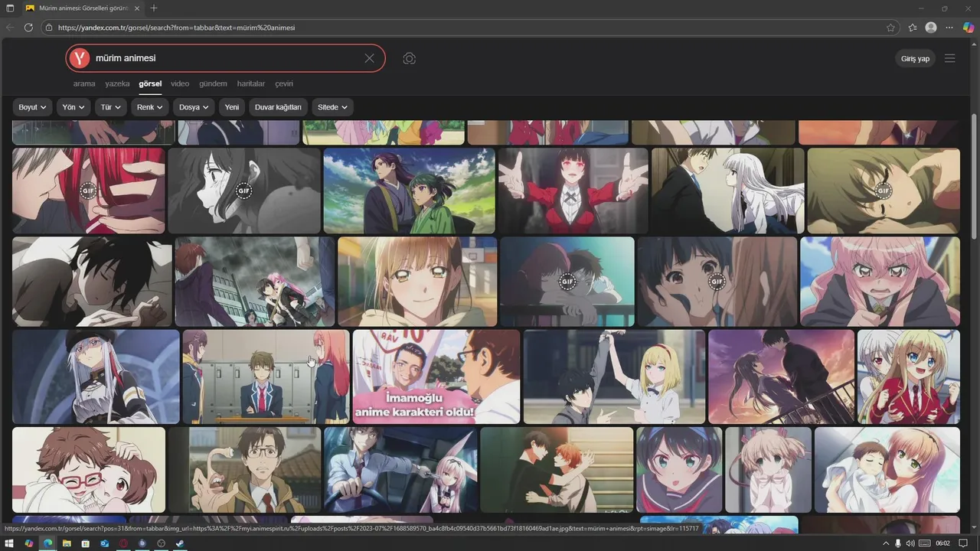980x551 pixels.
Task: Open the İmamoğlu anime karakteri oldu image
Action: click(436, 377)
